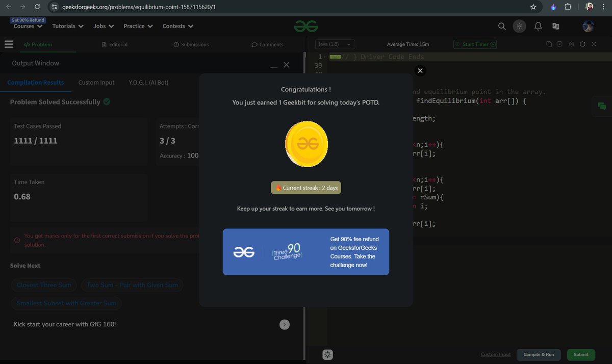Copy code using the editor copy icon

tap(549, 44)
